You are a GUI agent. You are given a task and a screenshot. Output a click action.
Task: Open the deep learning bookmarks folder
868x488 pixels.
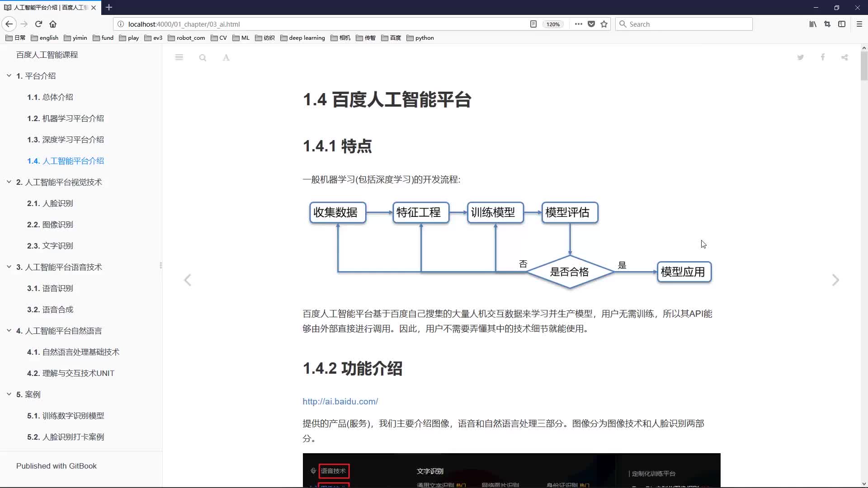pos(302,38)
